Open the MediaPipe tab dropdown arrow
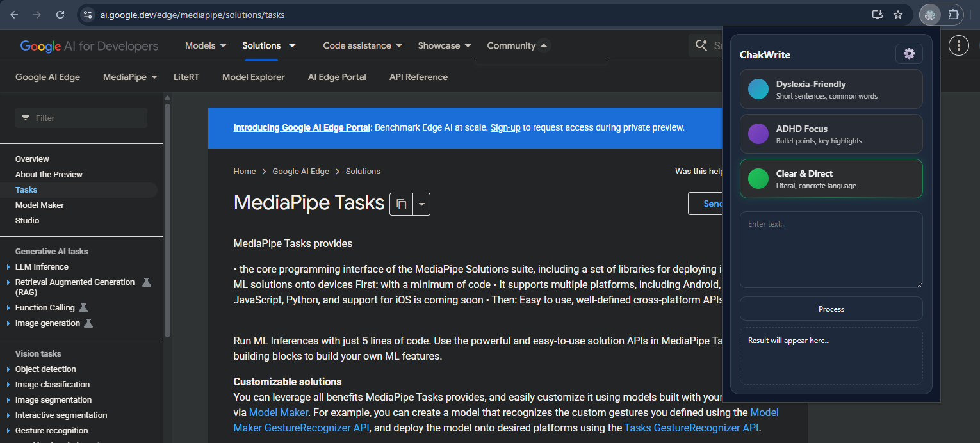980x443 pixels. pos(154,77)
